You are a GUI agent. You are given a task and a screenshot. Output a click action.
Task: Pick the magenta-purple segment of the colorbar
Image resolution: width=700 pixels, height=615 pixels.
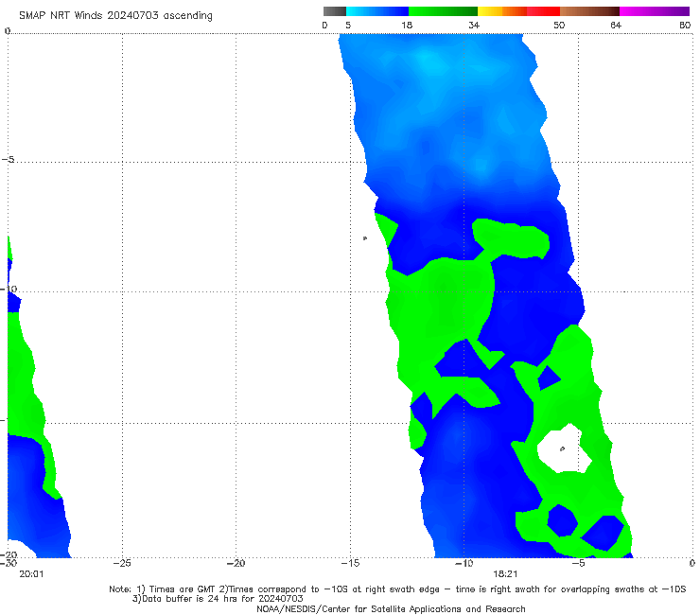tap(655, 11)
